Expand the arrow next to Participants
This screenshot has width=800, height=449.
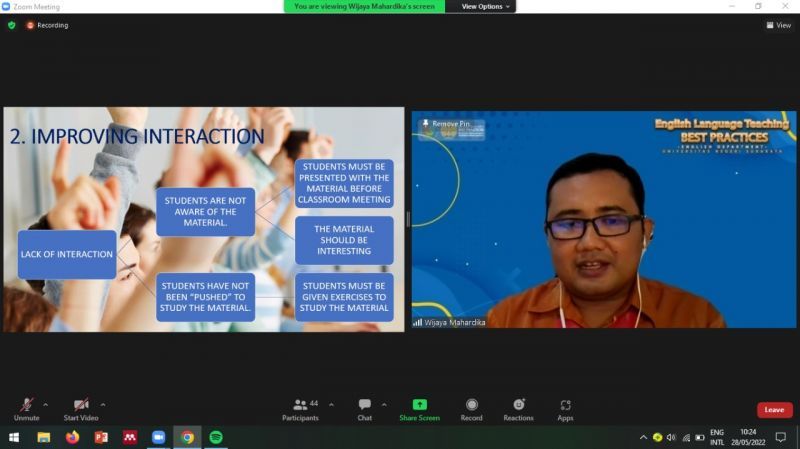coord(331,405)
